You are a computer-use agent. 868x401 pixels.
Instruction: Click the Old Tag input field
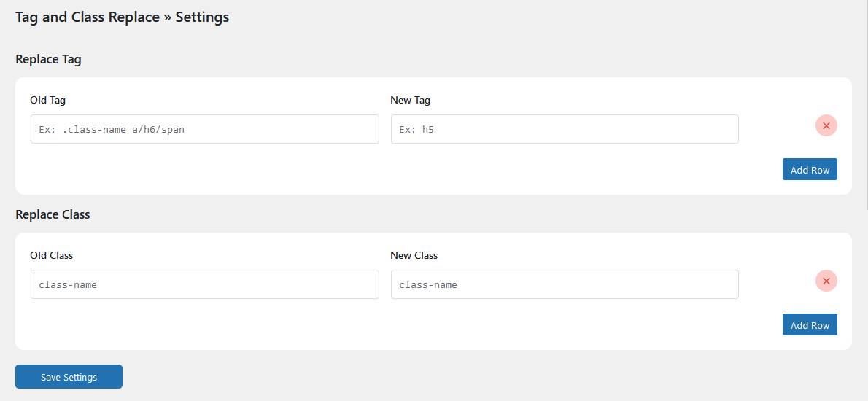pos(204,129)
